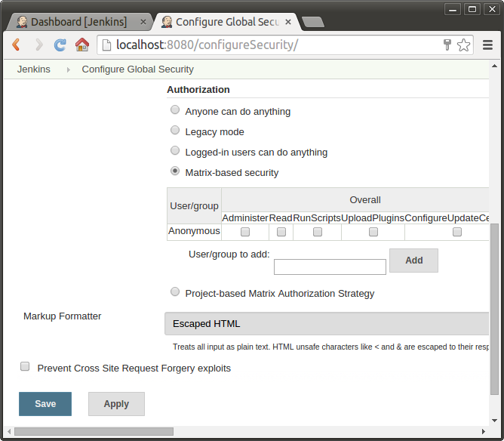Bookmark page with the star icon
The width and height of the screenshot is (504, 441).
pos(463,45)
